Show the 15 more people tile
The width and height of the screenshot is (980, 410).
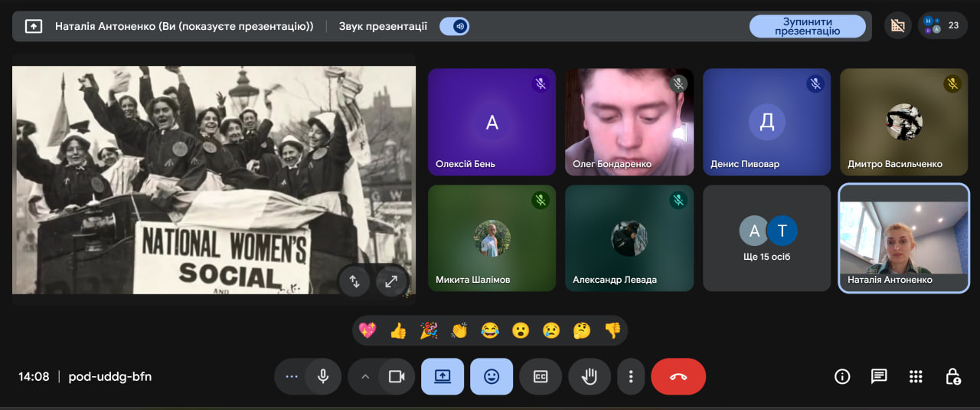pyautogui.click(x=766, y=238)
